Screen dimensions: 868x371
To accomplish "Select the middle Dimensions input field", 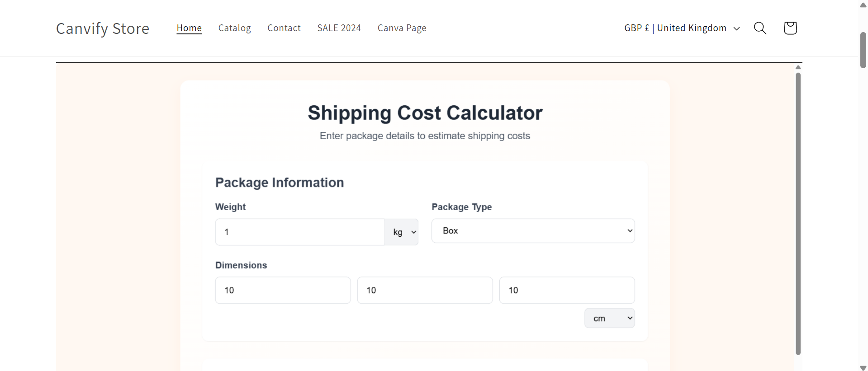I will click(425, 290).
